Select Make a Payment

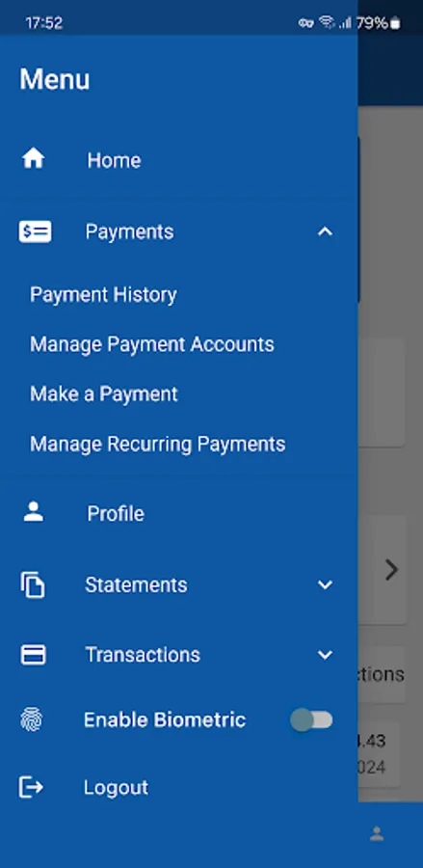[x=104, y=394]
